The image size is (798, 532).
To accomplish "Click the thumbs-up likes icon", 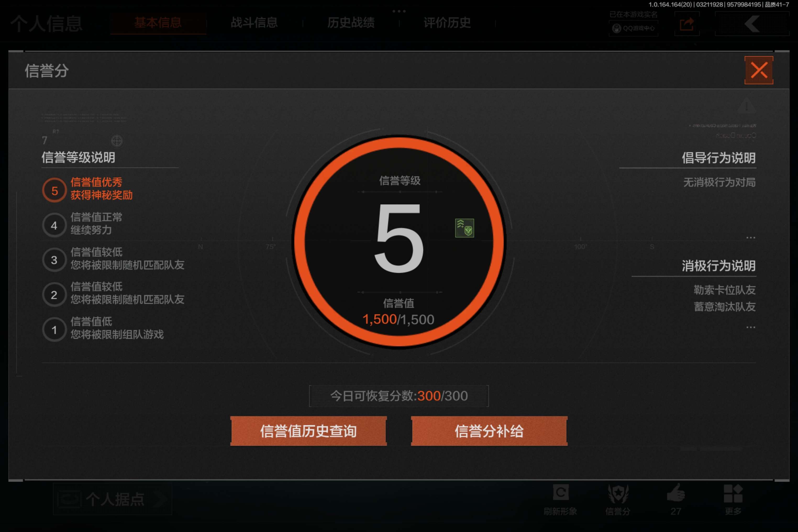I will point(675,493).
